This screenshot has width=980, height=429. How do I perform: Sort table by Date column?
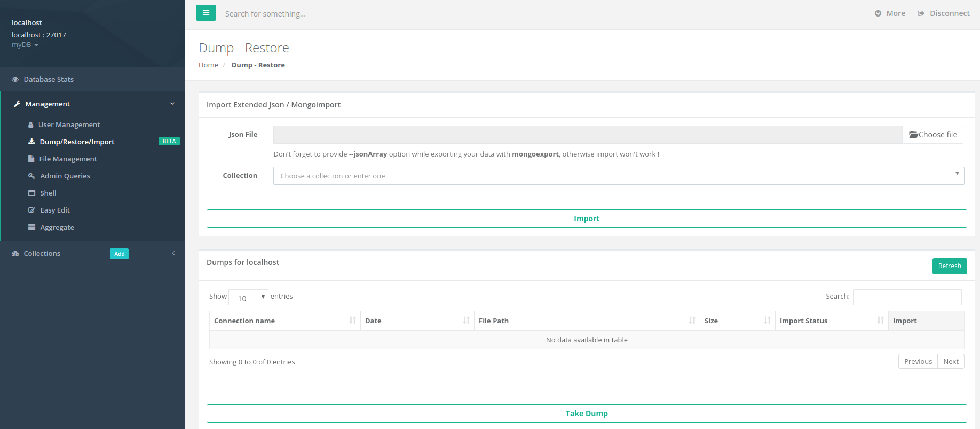click(417, 321)
